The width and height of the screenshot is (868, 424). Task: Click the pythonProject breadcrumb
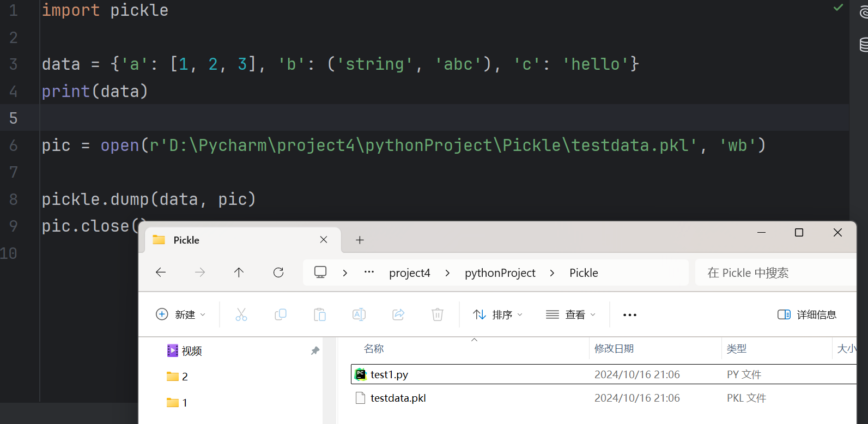500,272
